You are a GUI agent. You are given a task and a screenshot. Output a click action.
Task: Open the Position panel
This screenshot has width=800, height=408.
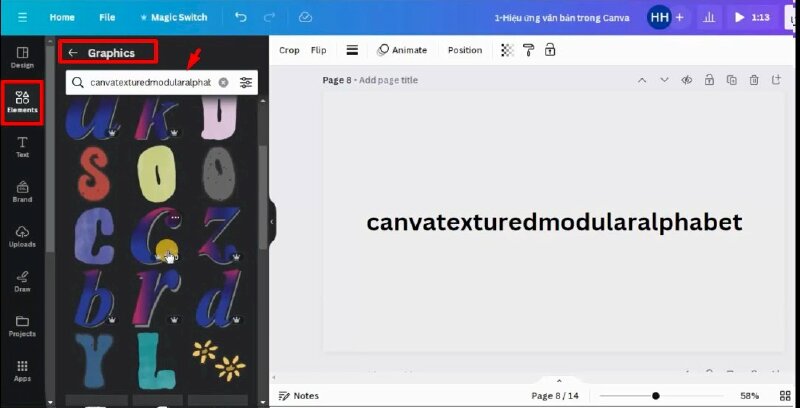(465, 50)
